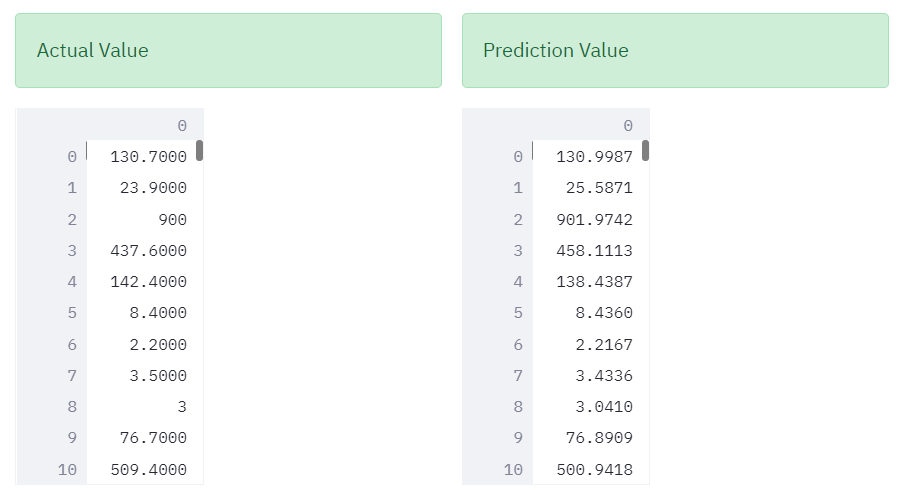This screenshot has width=900, height=496.
Task: Select cell 130.7000 in Actual table
Action: coord(141,156)
